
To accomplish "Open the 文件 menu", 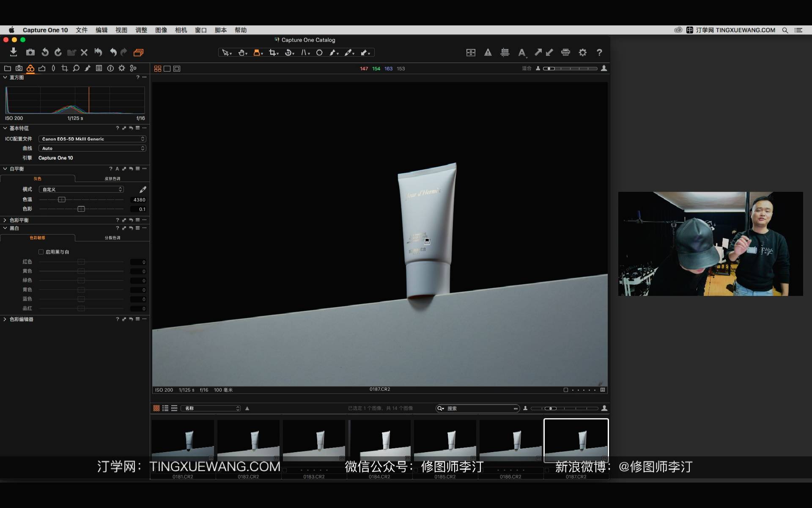I will pyautogui.click(x=82, y=30).
